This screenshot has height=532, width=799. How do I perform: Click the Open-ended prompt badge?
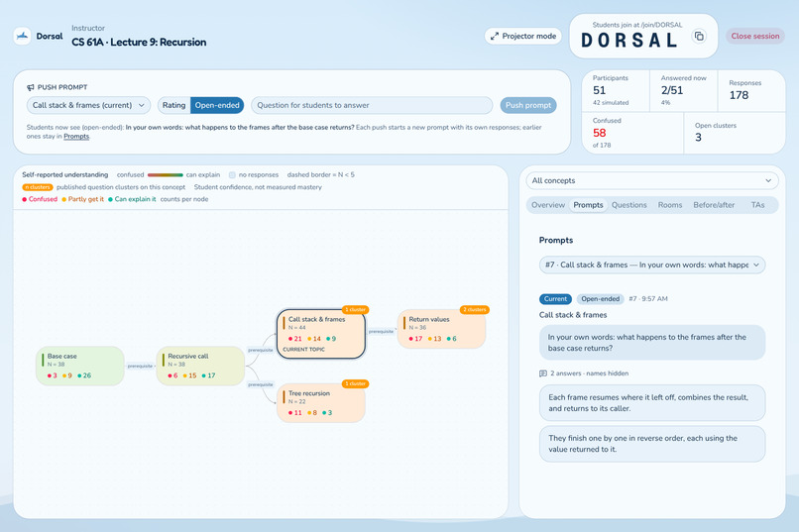pyautogui.click(x=601, y=299)
